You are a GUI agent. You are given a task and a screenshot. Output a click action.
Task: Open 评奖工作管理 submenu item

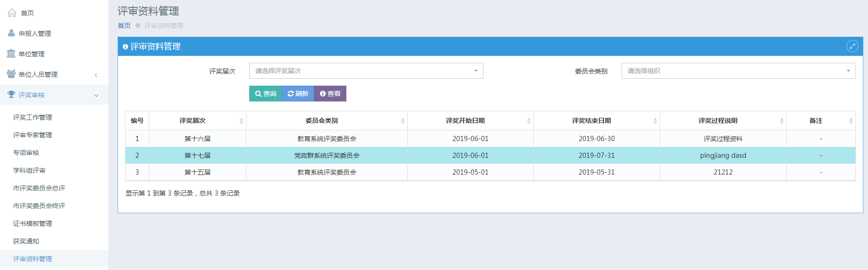(33, 117)
